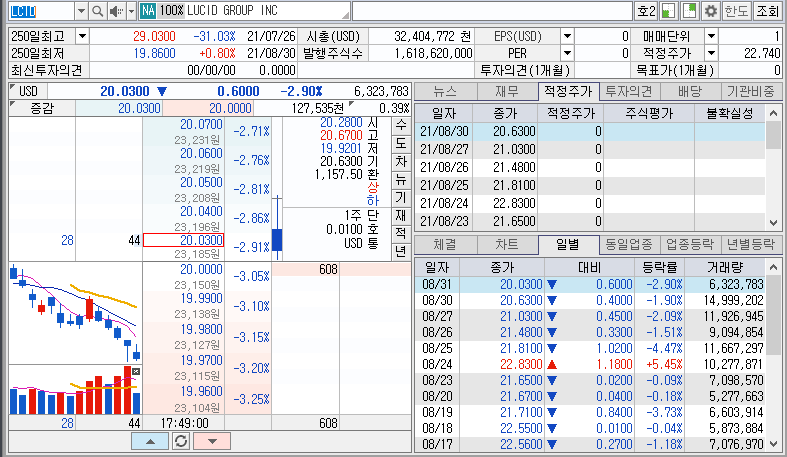Click the 608 bid quantity cell
Screen dimensions: 787x457
(x=305, y=269)
